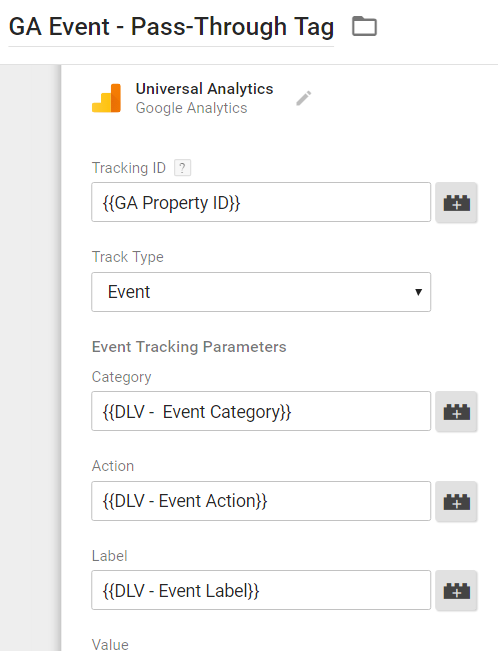
Task: Click the Google Analytics subtitle text
Action: pyautogui.click(x=191, y=108)
